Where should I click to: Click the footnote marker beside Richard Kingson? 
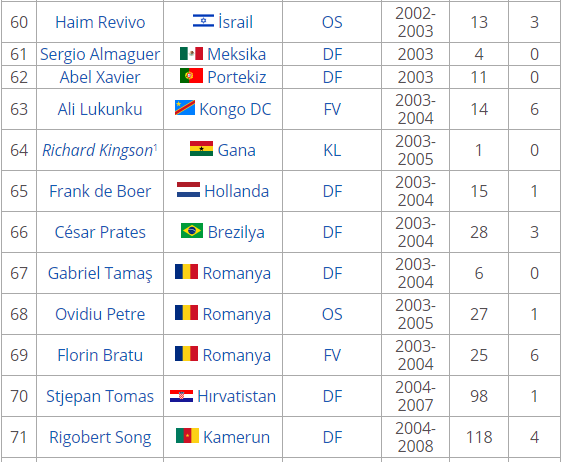pyautogui.click(x=155, y=146)
